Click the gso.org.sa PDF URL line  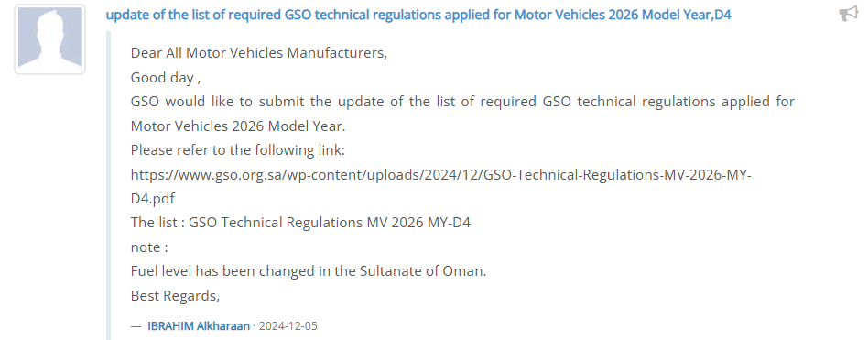tap(441, 175)
